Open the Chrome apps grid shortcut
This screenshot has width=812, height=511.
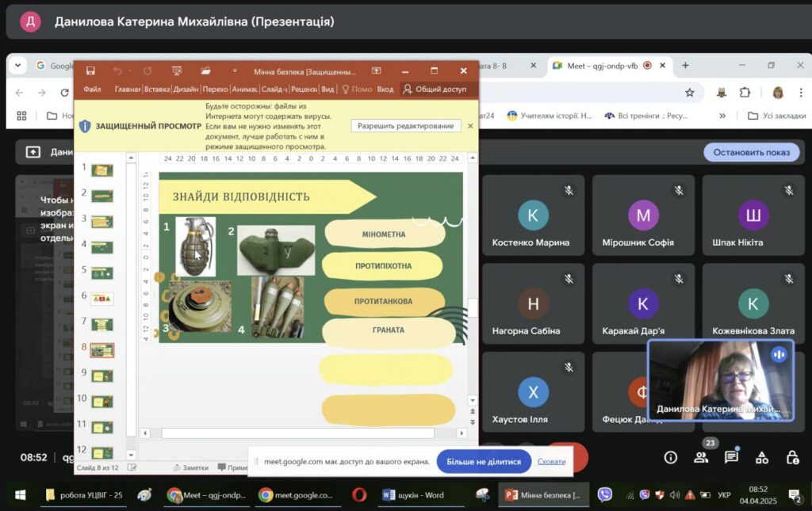tap(21, 116)
